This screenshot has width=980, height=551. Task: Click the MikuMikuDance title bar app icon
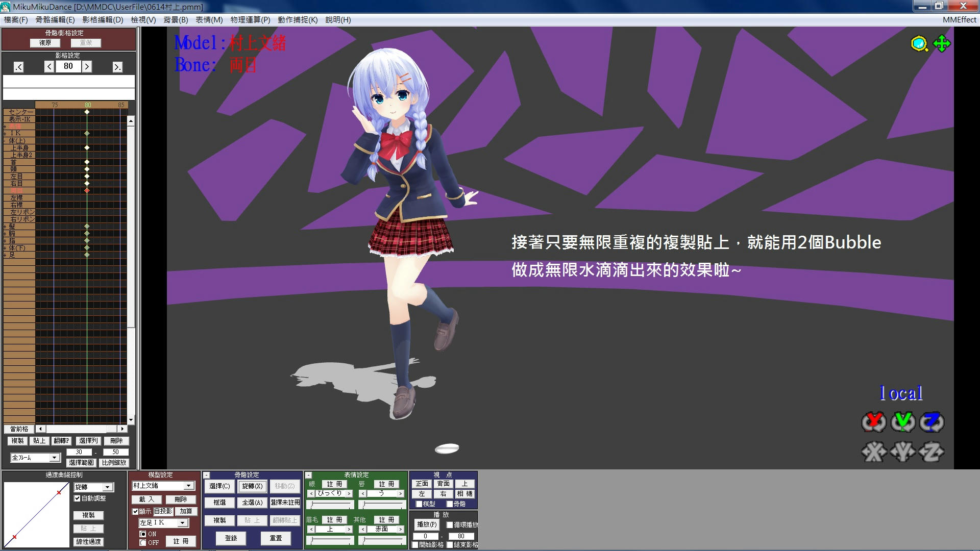coord(6,7)
